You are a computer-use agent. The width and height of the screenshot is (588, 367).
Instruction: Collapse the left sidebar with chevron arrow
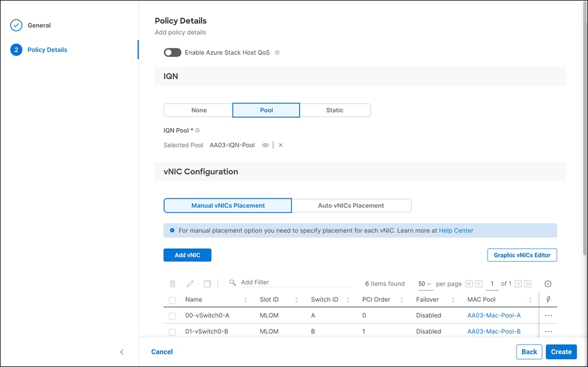click(122, 352)
